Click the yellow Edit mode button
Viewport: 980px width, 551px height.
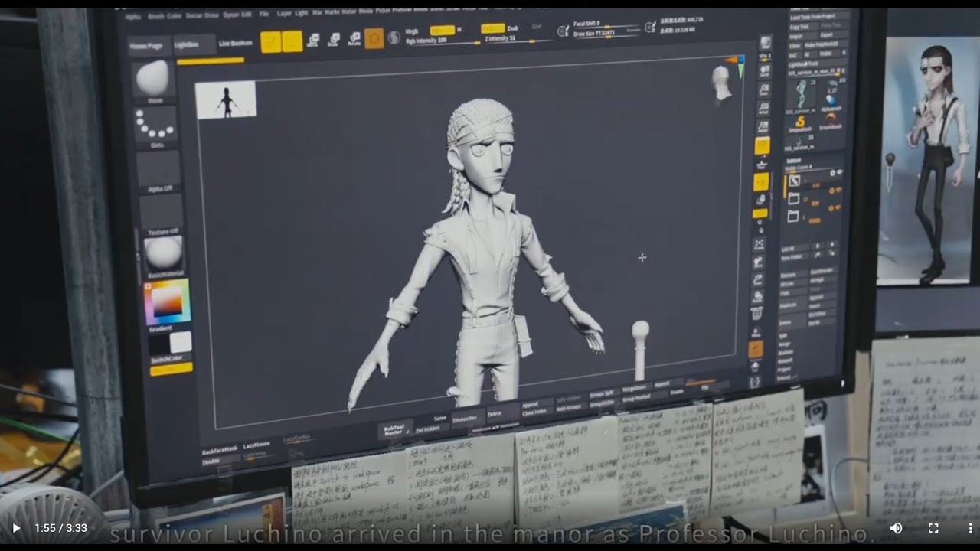click(x=270, y=41)
